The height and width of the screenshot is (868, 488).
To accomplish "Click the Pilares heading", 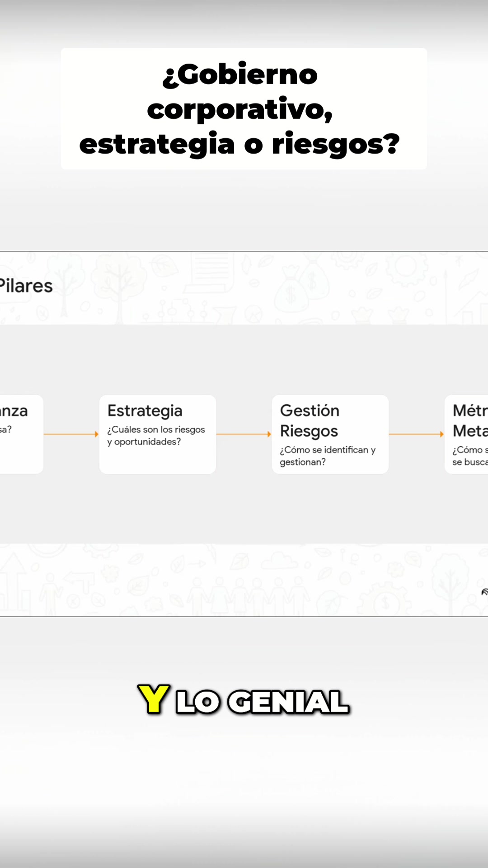I will click(x=26, y=286).
